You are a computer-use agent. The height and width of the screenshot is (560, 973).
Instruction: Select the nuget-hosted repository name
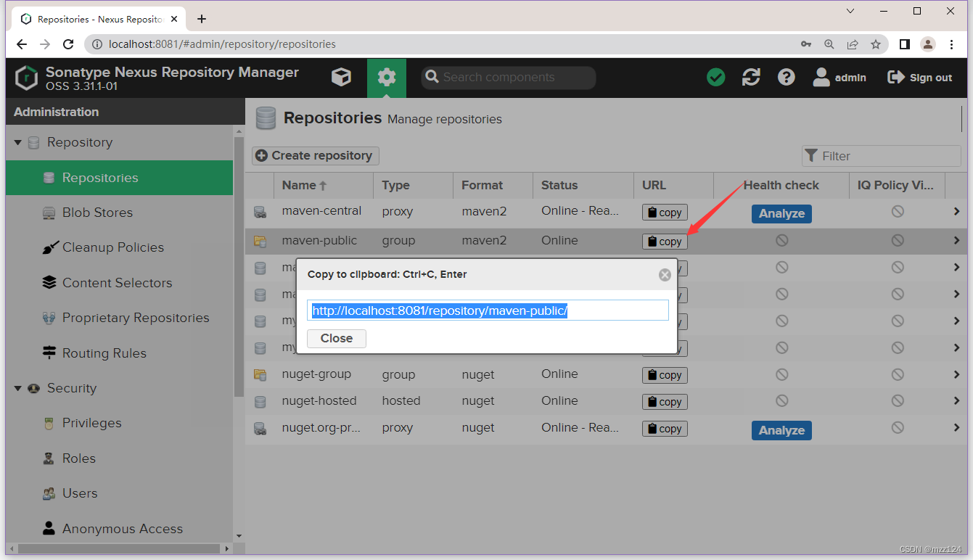[x=319, y=400]
